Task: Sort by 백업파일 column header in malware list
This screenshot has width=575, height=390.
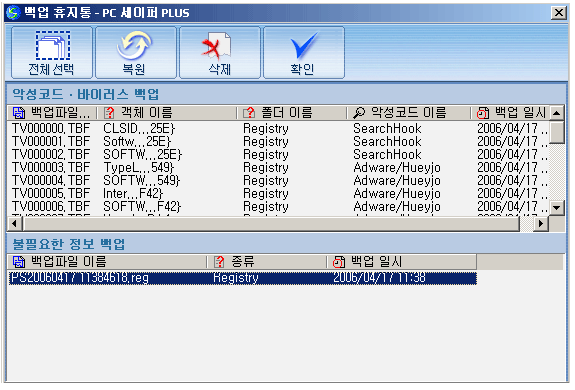Action: 52,113
